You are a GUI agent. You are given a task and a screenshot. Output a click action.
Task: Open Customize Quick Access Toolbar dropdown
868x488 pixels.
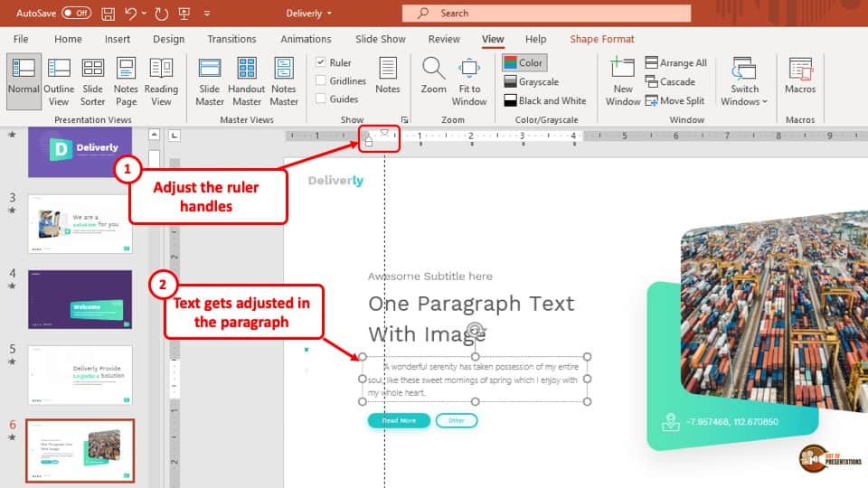tap(207, 14)
